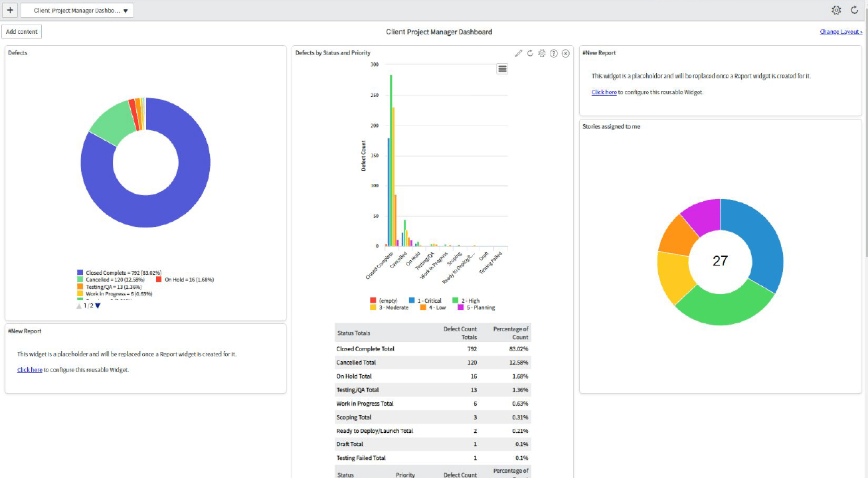Open the help icon on Defects by Status widget
868x478 pixels.
pos(554,53)
